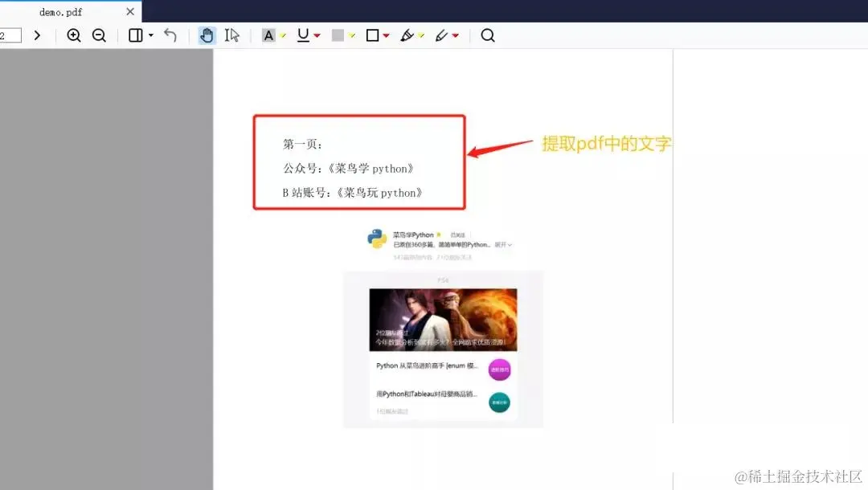Image resolution: width=868 pixels, height=490 pixels.
Task: Open the Search tool
Action: [x=488, y=35]
